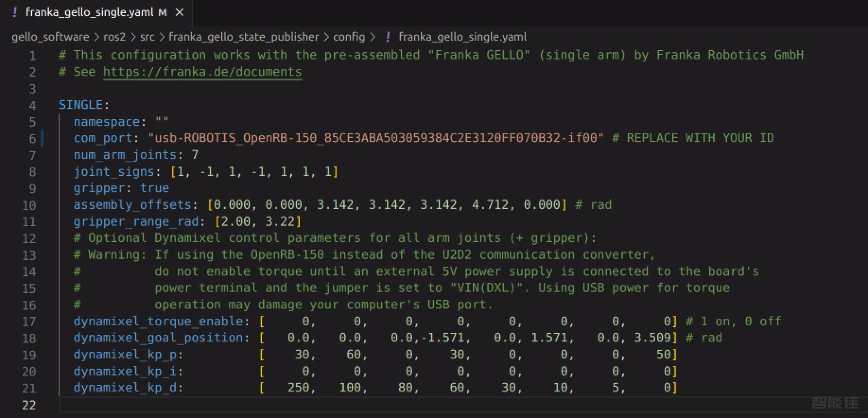Click the usb-ROBOTIS_OpenRB-150 port ID string
This screenshot has width=868, height=418.
click(376, 138)
